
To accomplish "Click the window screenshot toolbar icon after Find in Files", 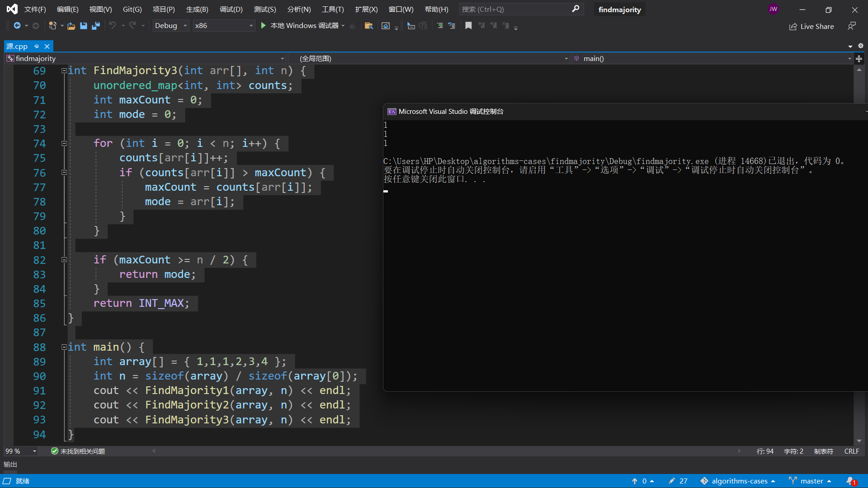I will (x=386, y=26).
